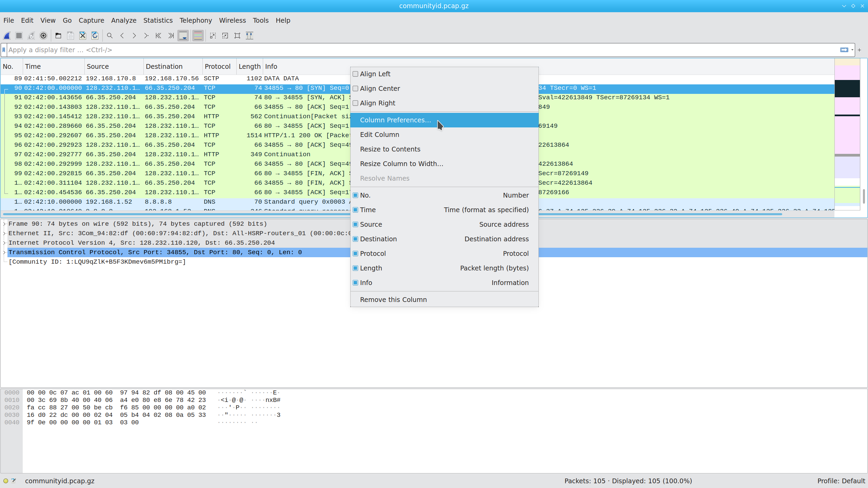
Task: Open capture file properties icon in status bar
Action: coord(14,481)
